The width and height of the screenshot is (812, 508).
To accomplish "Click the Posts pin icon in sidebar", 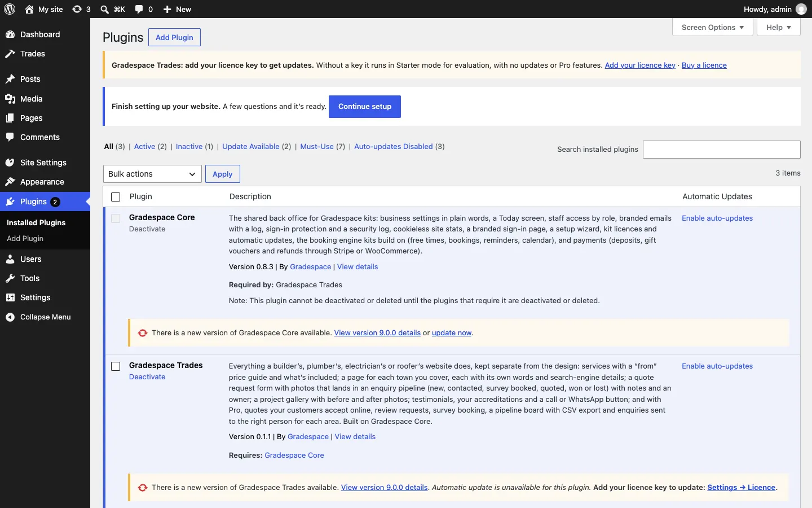I will point(10,79).
